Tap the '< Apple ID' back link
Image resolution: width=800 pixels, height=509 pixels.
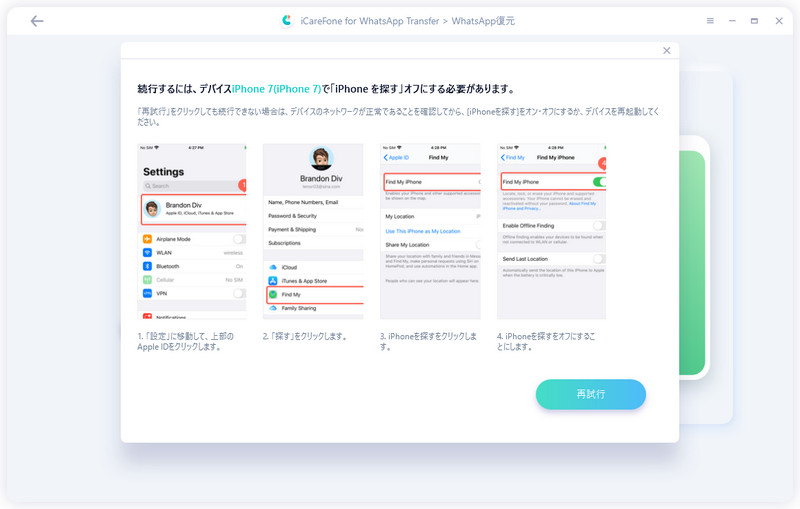[398, 157]
